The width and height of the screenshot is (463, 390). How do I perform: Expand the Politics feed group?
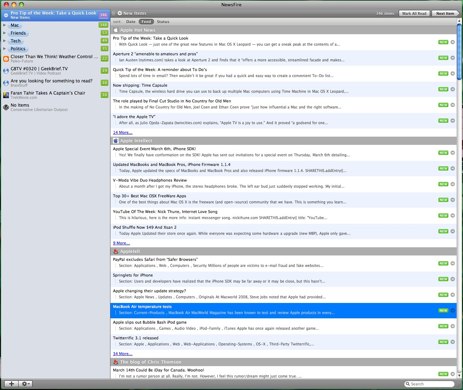click(x=4, y=49)
